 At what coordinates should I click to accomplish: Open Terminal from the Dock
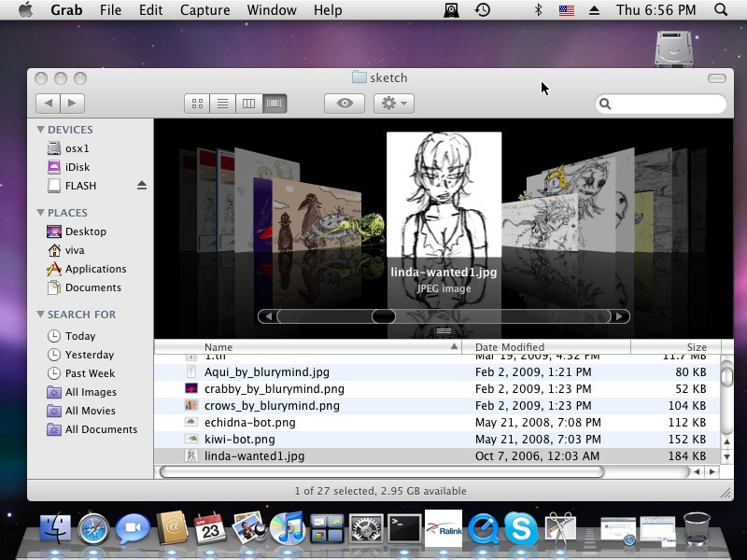tap(404, 528)
